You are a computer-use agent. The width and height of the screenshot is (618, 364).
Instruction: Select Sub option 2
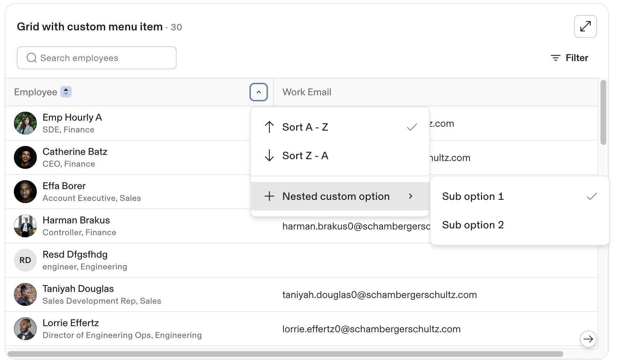point(473,225)
